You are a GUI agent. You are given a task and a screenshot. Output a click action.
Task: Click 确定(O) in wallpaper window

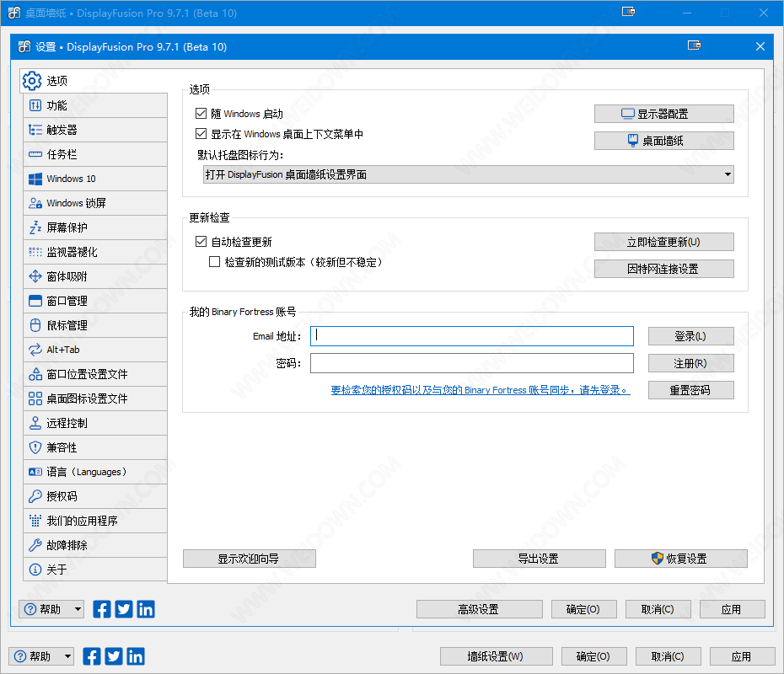click(594, 656)
